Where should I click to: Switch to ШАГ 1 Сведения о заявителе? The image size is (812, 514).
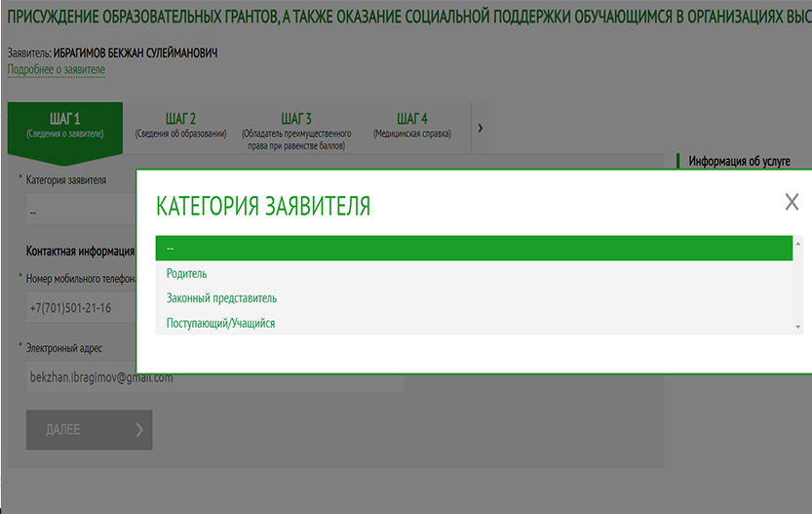point(64,126)
